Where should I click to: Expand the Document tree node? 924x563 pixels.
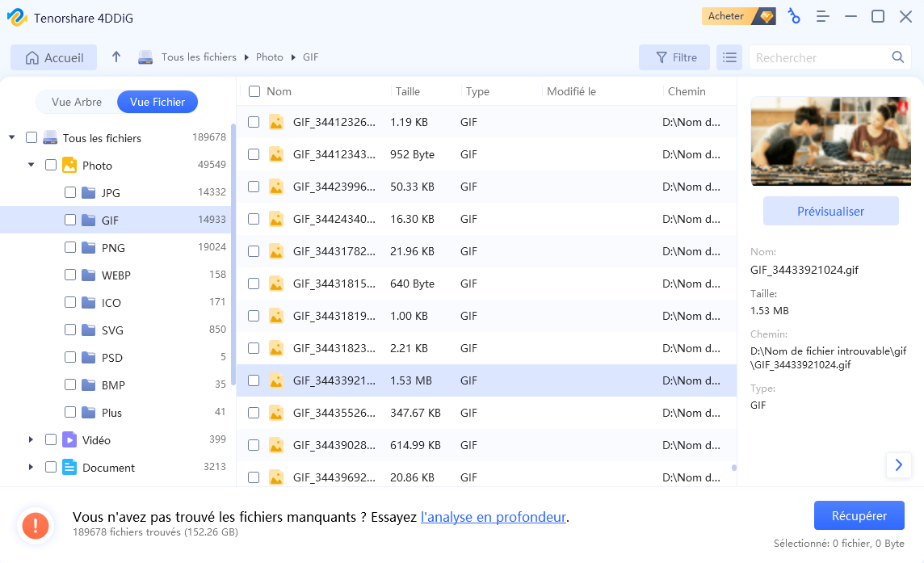[31, 468]
